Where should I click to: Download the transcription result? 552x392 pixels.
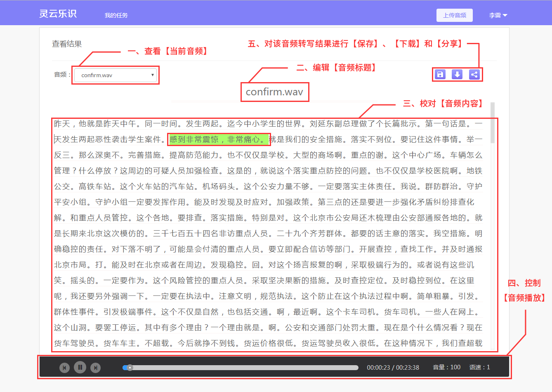click(457, 75)
